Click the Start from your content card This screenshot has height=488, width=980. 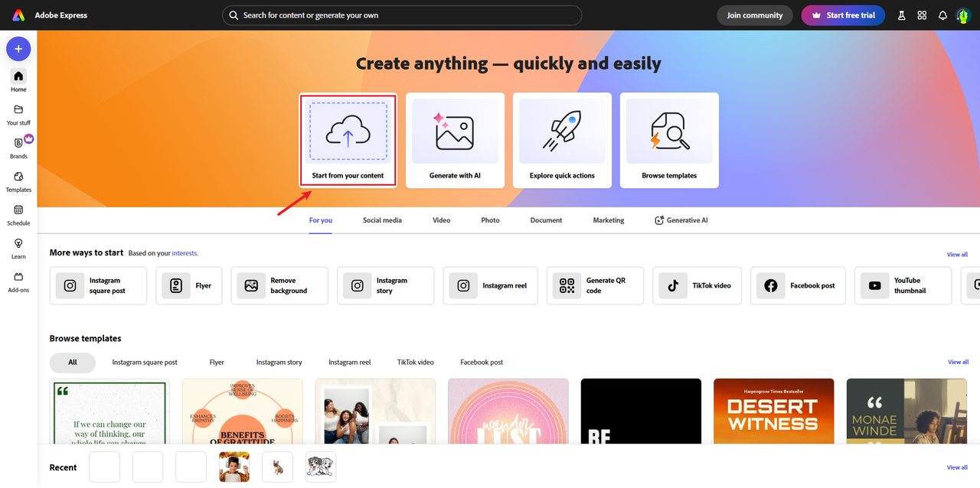pos(348,140)
